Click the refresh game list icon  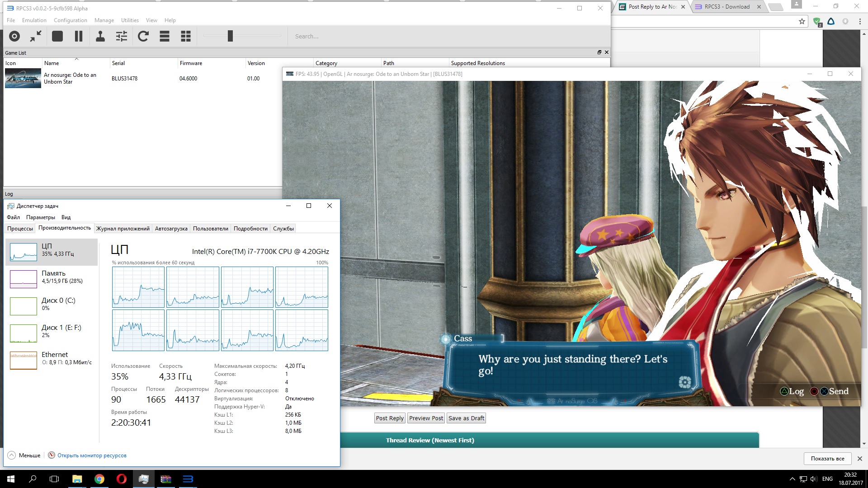(143, 36)
